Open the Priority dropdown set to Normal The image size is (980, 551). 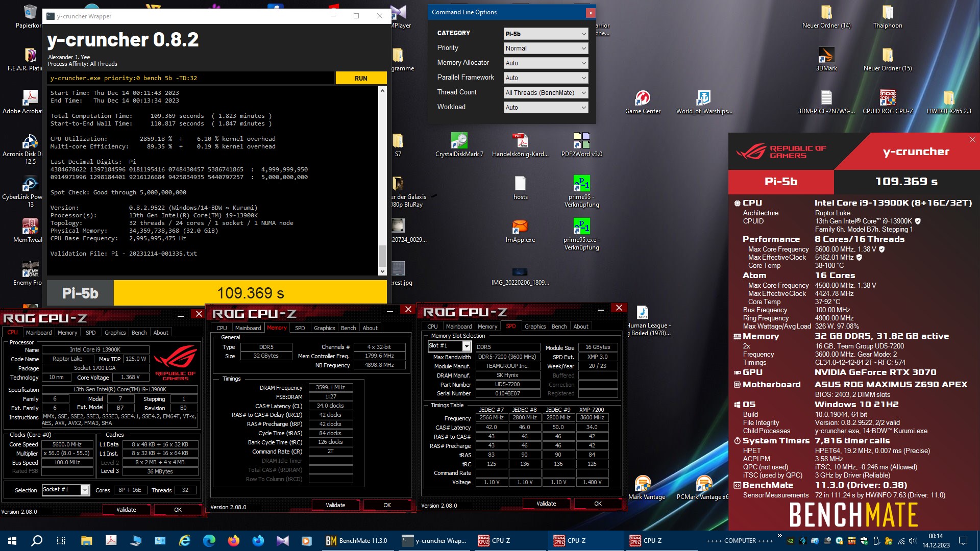[546, 48]
